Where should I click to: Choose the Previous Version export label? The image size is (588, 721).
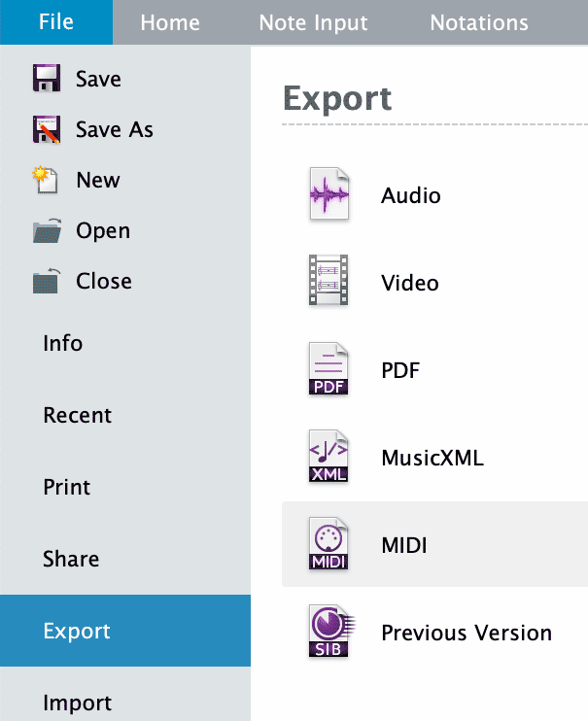(467, 634)
